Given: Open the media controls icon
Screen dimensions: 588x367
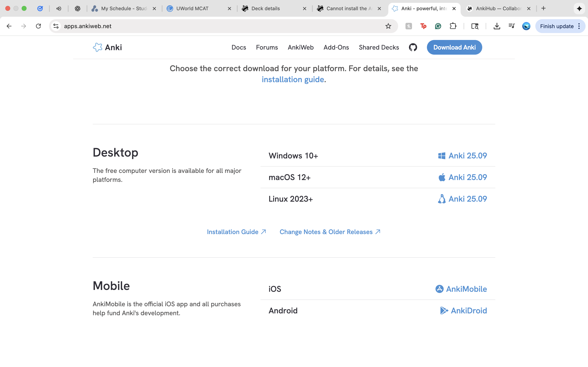Looking at the screenshot, I should click(x=511, y=26).
